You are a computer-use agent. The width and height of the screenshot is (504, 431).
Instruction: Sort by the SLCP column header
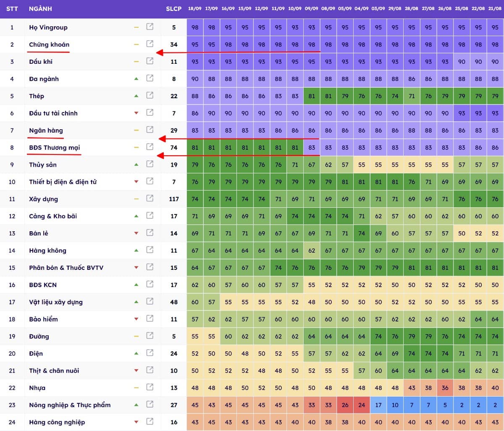(174, 9)
